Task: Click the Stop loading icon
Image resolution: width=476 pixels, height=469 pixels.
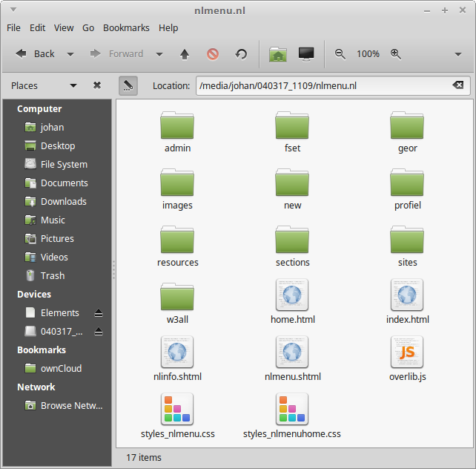Action: tap(213, 54)
